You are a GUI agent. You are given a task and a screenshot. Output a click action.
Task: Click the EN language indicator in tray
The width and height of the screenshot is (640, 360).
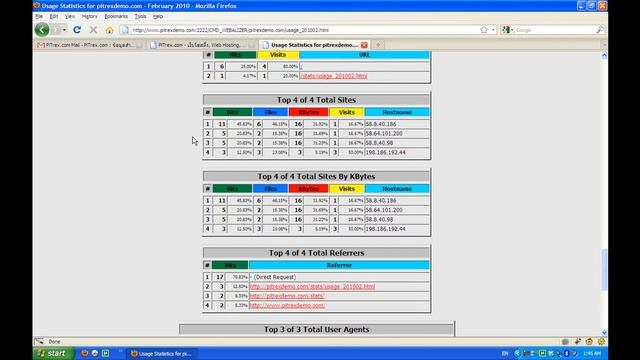pos(505,353)
